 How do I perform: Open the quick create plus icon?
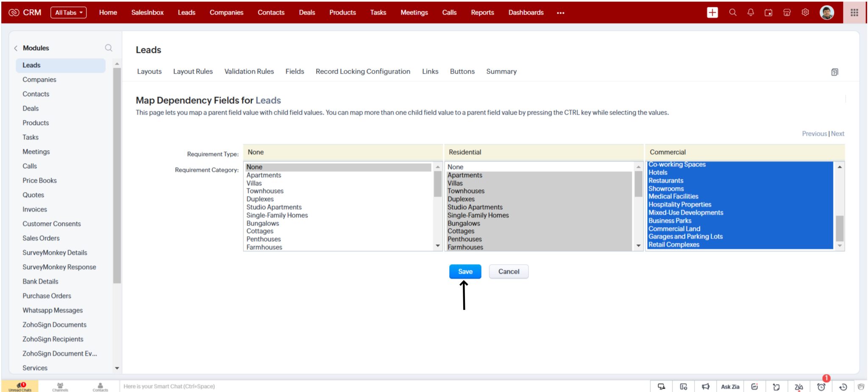point(712,12)
